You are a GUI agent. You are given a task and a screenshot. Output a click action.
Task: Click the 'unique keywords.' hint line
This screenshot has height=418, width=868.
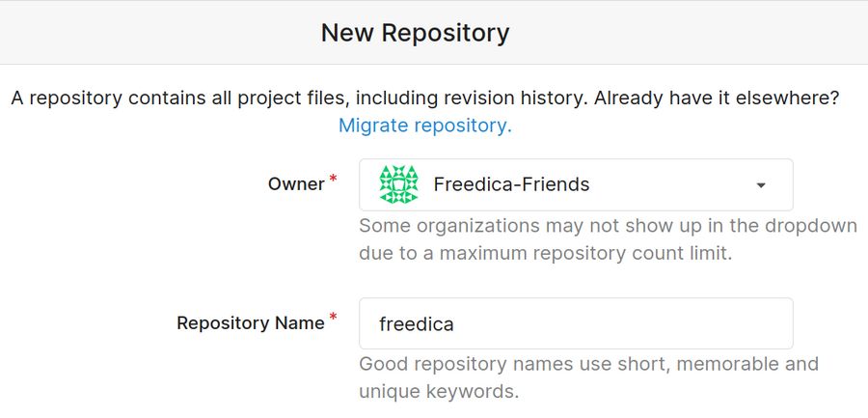(439, 392)
